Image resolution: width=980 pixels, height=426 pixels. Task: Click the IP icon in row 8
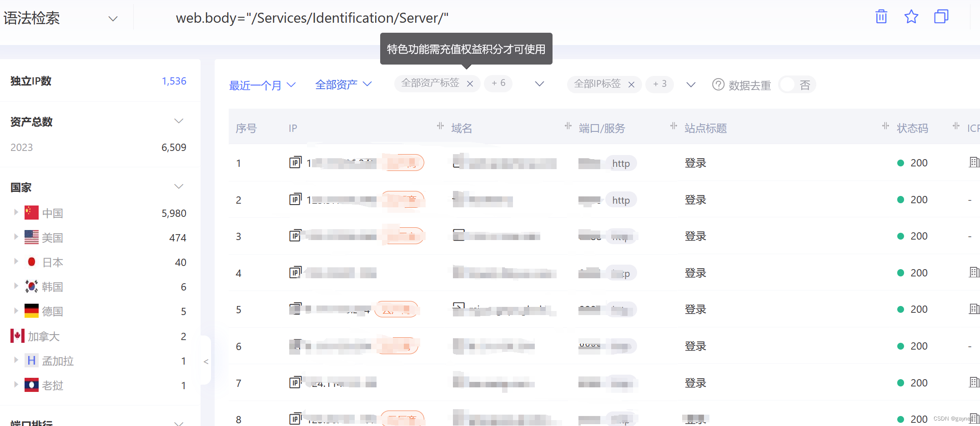[295, 419]
